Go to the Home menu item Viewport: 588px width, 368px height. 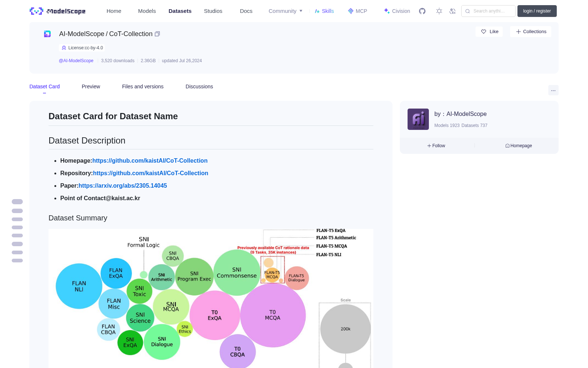pyautogui.click(x=114, y=11)
